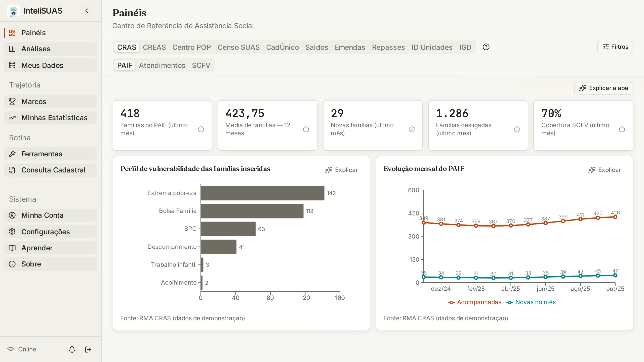This screenshot has height=362, width=644.
Task: Select the Atendimentos sub-tab
Action: pos(162,65)
